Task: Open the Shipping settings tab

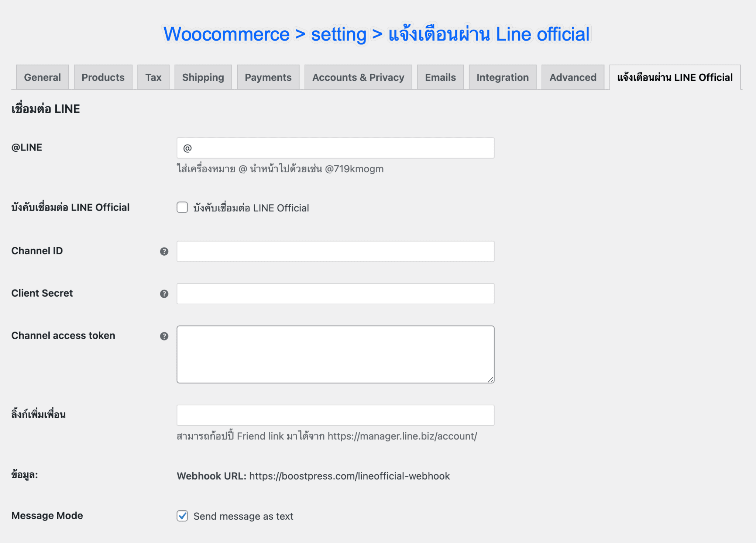Action: (203, 77)
